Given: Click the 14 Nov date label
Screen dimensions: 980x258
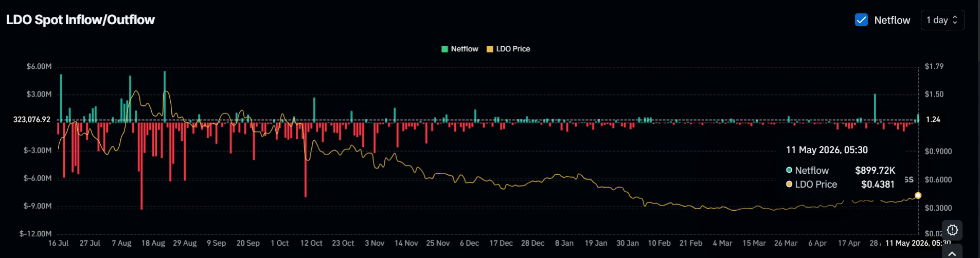Looking at the screenshot, I should point(406,243).
